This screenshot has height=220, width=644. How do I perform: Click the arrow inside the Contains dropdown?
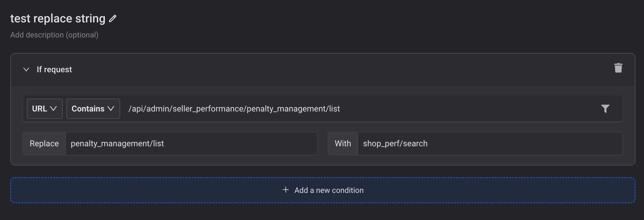[x=111, y=109]
